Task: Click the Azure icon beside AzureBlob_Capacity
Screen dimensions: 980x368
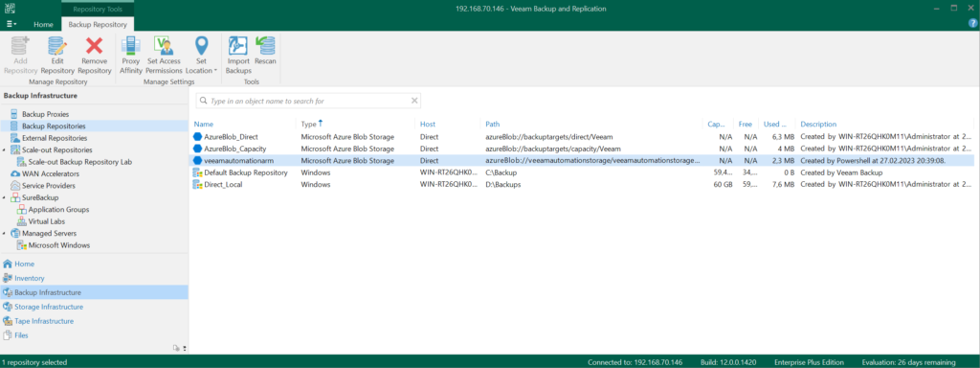Action: click(x=197, y=149)
